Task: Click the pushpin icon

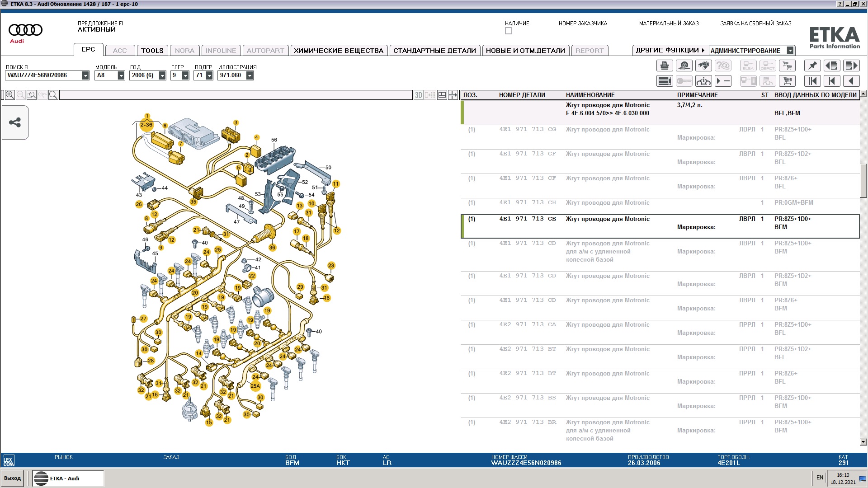Action: click(812, 66)
